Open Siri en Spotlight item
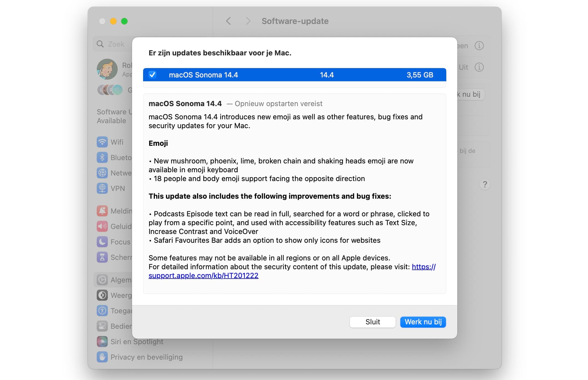 [130, 342]
